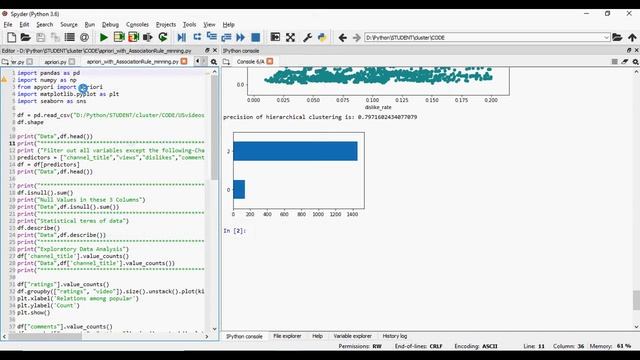Open the Help menu

pyautogui.click(x=228, y=24)
